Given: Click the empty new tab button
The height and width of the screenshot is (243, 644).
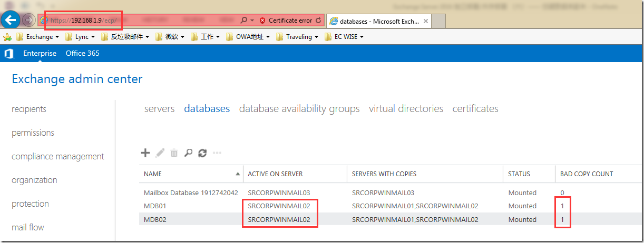Looking at the screenshot, I should click(439, 21).
